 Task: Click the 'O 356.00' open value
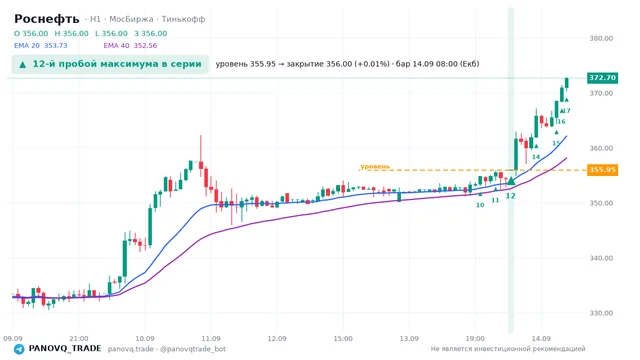pos(31,33)
